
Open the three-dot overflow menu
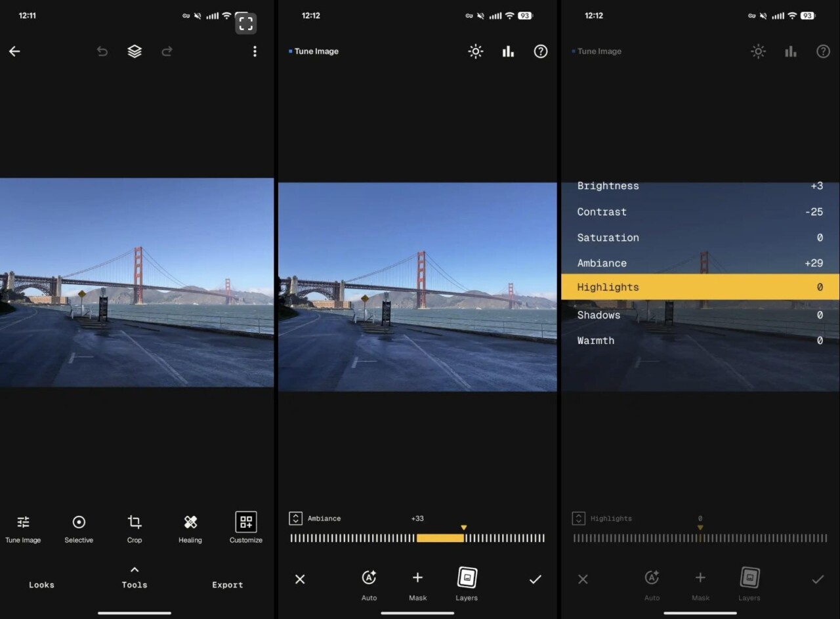(255, 51)
